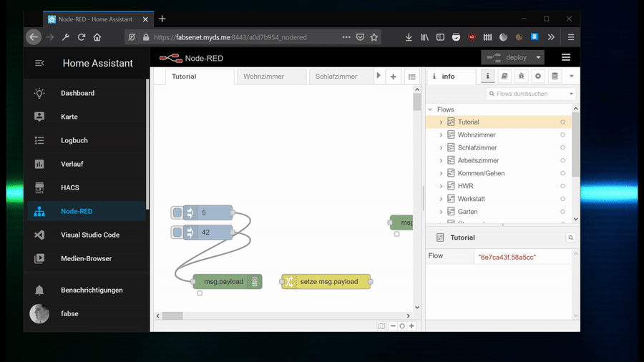The width and height of the screenshot is (644, 362).
Task: Open Dashboard in Home Assistant sidebar
Action: click(87, 93)
